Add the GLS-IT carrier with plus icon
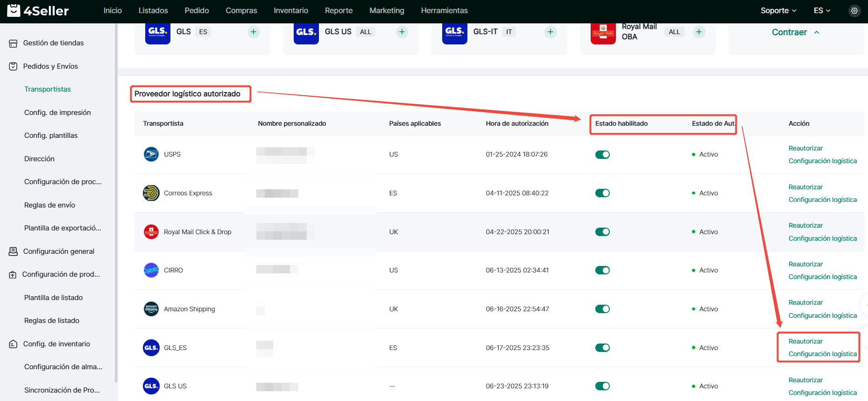868x401 pixels. 550,32
